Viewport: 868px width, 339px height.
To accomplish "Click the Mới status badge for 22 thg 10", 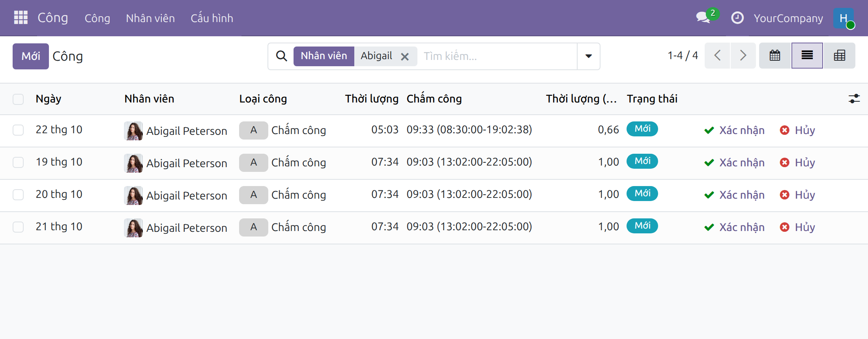I will tap(642, 129).
